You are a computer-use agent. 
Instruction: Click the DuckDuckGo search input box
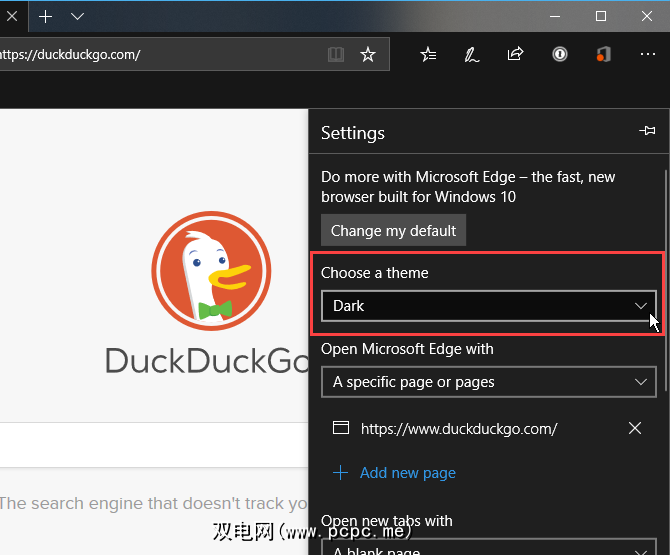150,445
